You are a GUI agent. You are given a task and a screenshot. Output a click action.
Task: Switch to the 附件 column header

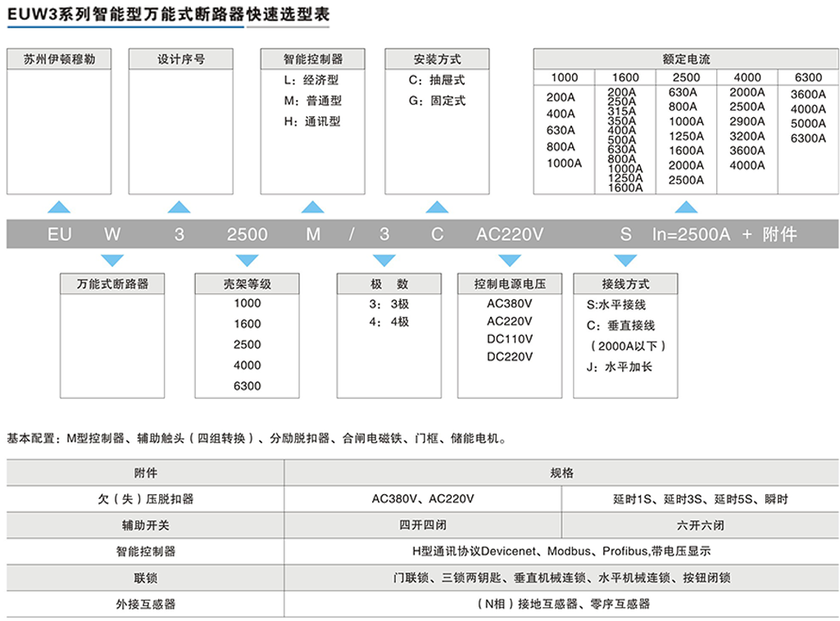144,472
